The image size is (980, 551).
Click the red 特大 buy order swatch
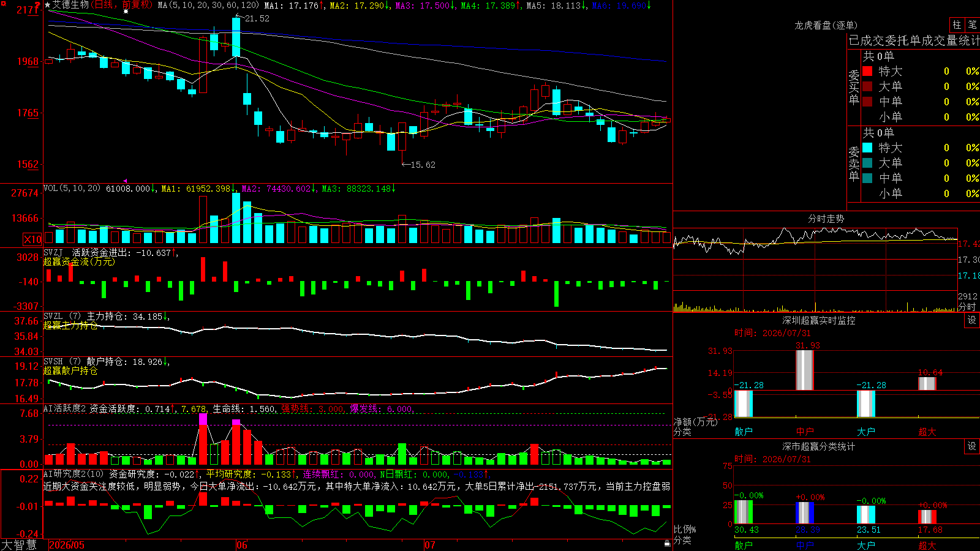(x=867, y=71)
